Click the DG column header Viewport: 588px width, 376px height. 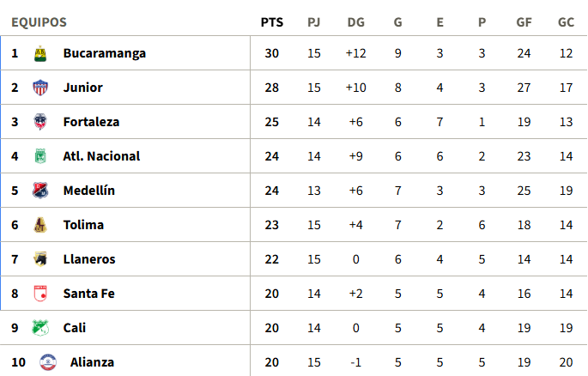click(355, 22)
